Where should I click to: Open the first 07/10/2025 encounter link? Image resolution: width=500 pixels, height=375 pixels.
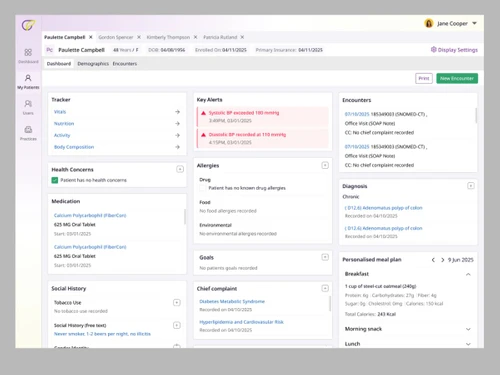[357, 114]
